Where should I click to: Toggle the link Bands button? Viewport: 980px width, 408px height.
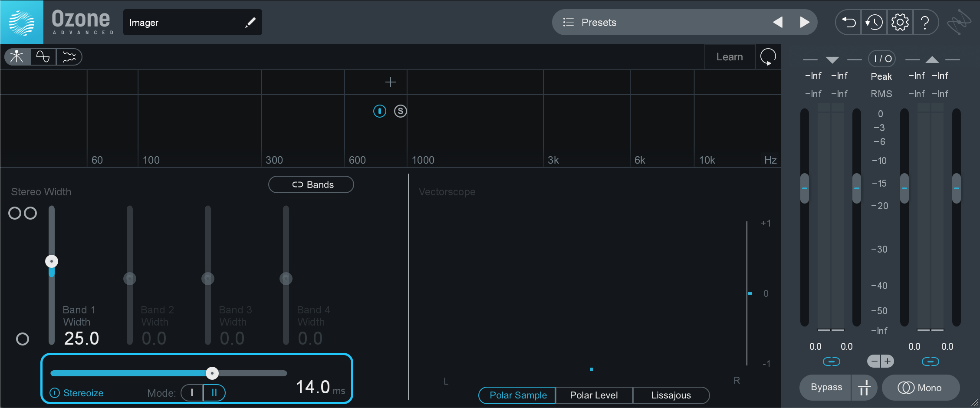click(x=311, y=184)
